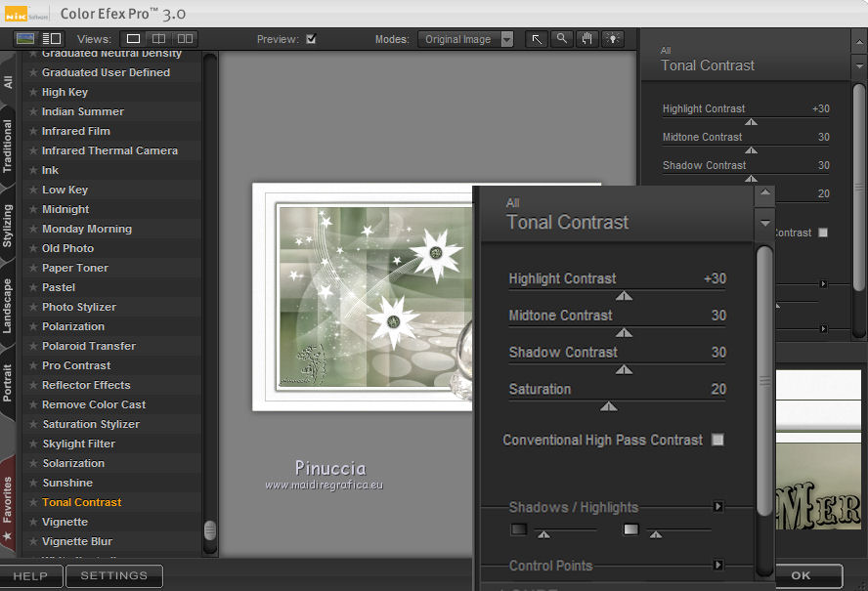
Task: Select the Saturation Stylizer filter
Action: 91,424
